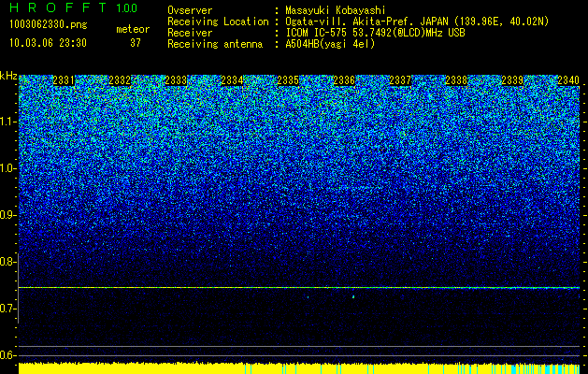Click the 2332 time marker
588x374 pixels.
point(120,80)
